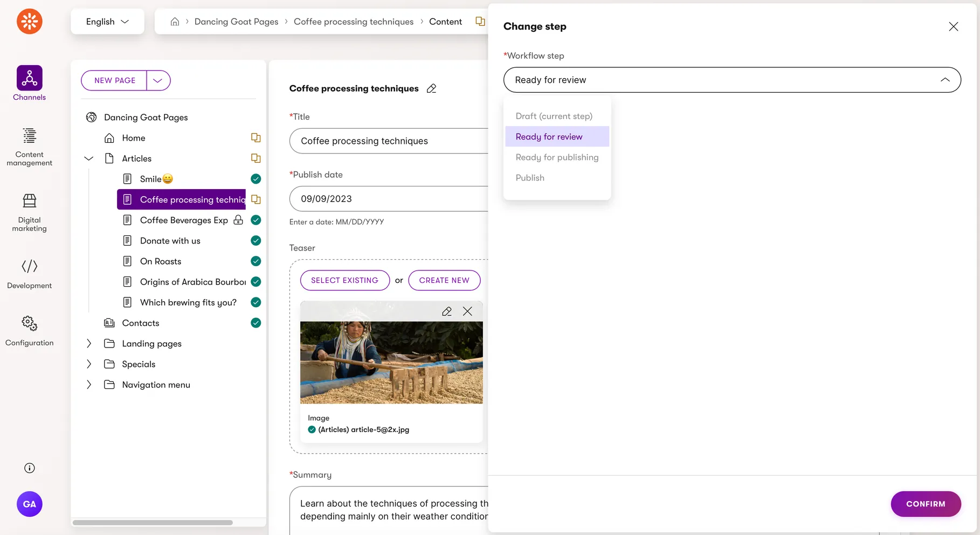The image size is (980, 535).
Task: Go to Coffee processing techniques breadcrumb
Action: [x=354, y=22]
